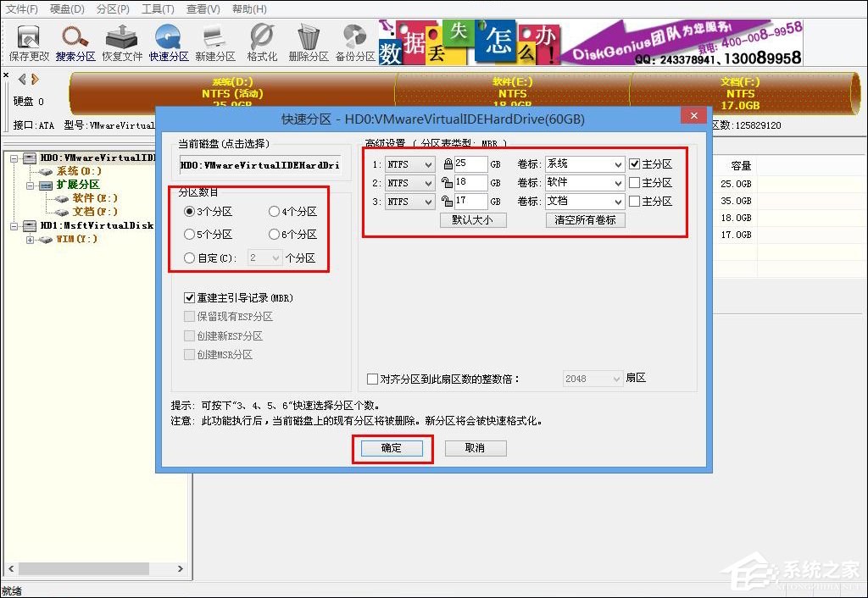
Task: Select the 新建分区 toolbar icon
Action: (214, 38)
